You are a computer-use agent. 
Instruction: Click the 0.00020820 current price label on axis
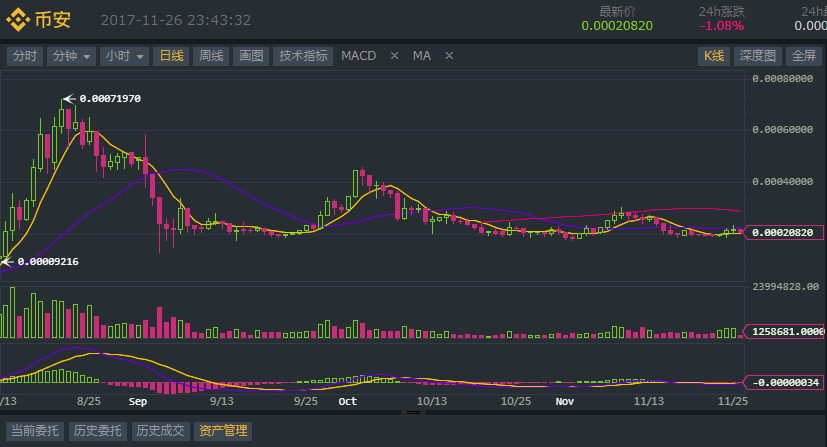[x=783, y=232]
